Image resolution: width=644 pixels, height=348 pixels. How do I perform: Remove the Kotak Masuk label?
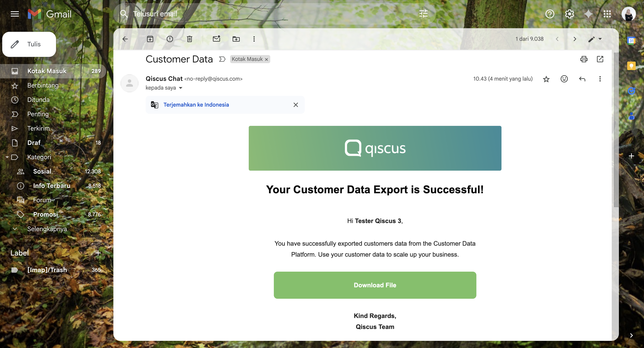pyautogui.click(x=266, y=60)
